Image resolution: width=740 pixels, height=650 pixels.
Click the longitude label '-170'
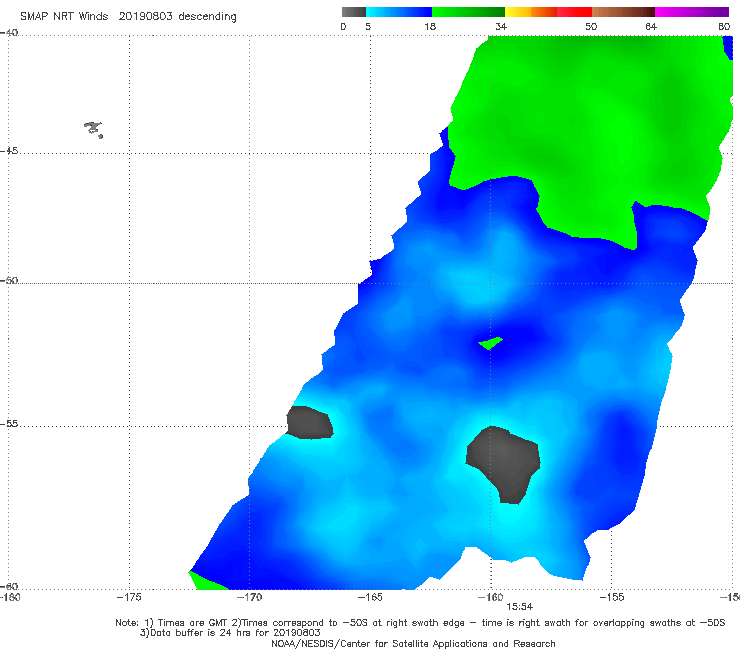(249, 597)
